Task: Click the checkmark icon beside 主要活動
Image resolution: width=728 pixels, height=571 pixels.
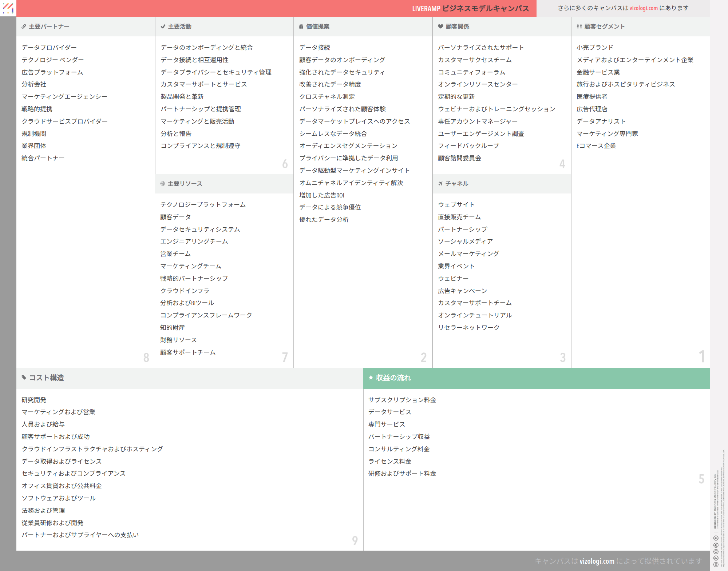Action: [x=163, y=27]
